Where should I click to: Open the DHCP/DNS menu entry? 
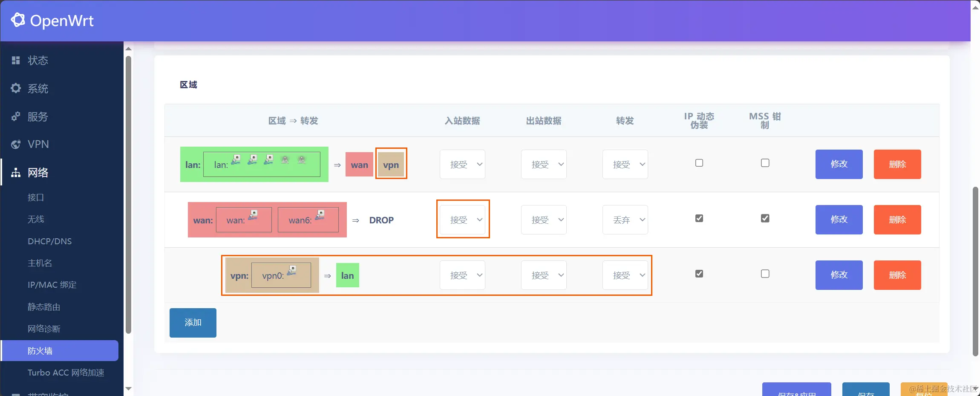[x=50, y=241]
